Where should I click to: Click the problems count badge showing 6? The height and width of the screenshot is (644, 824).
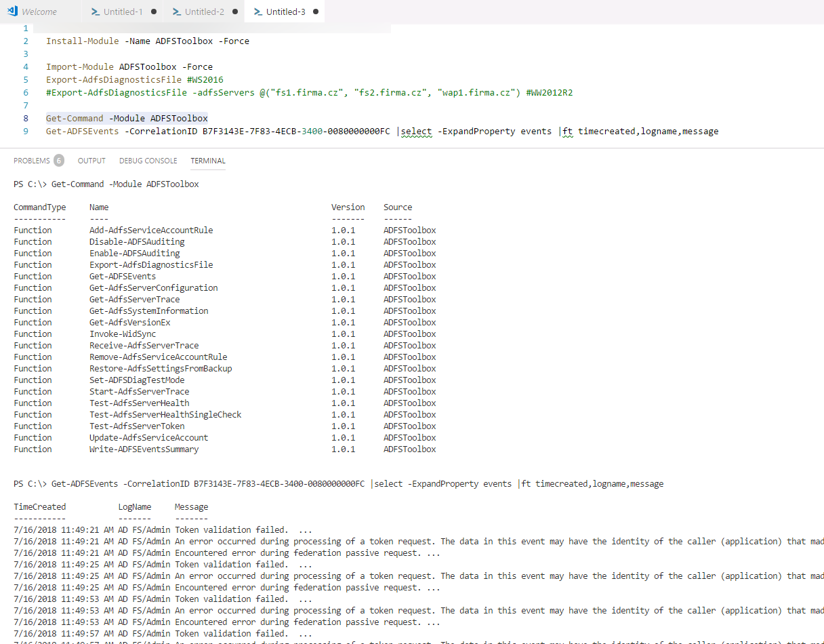click(59, 161)
